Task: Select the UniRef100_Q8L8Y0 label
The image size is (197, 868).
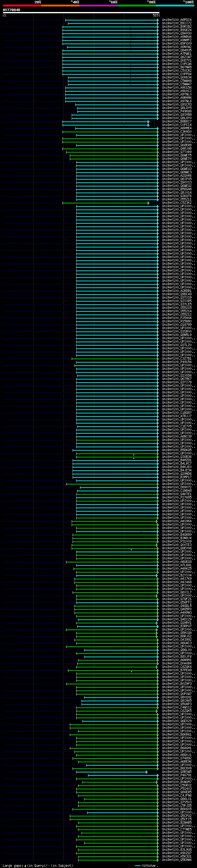Action: 176,118
